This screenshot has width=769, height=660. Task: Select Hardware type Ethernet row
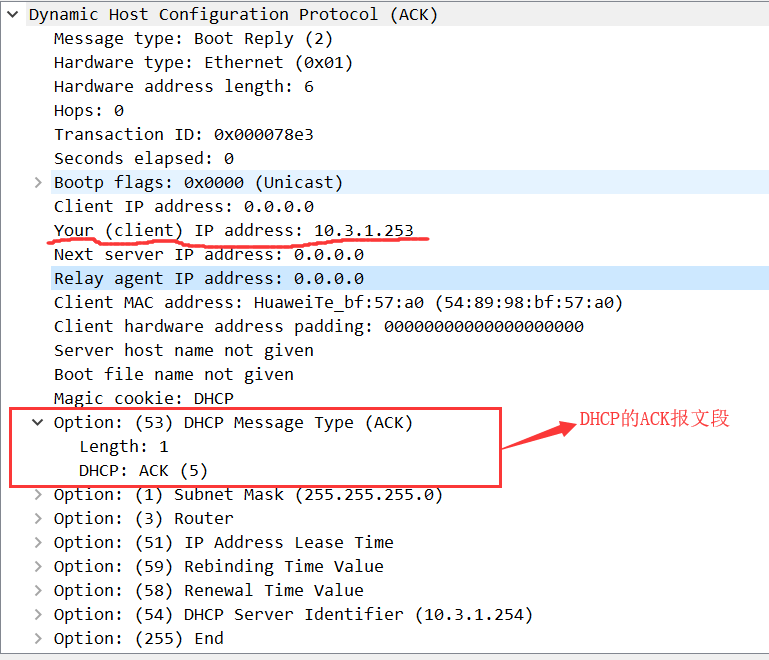click(203, 62)
